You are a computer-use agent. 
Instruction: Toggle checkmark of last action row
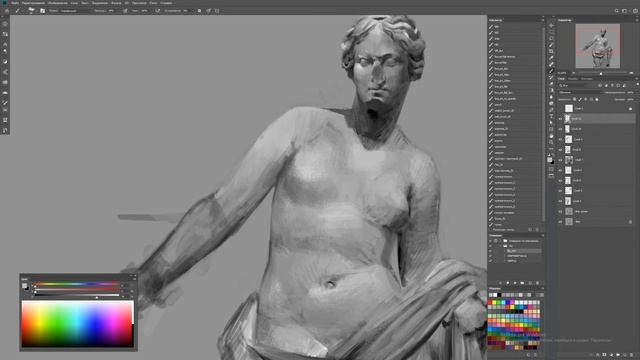pos(491,261)
